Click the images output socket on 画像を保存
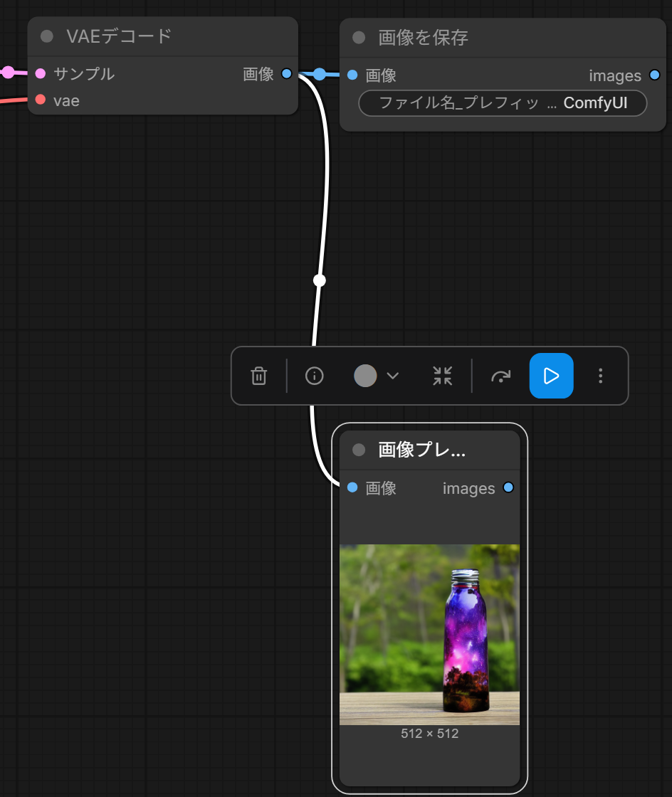The height and width of the screenshot is (797, 672). click(655, 75)
